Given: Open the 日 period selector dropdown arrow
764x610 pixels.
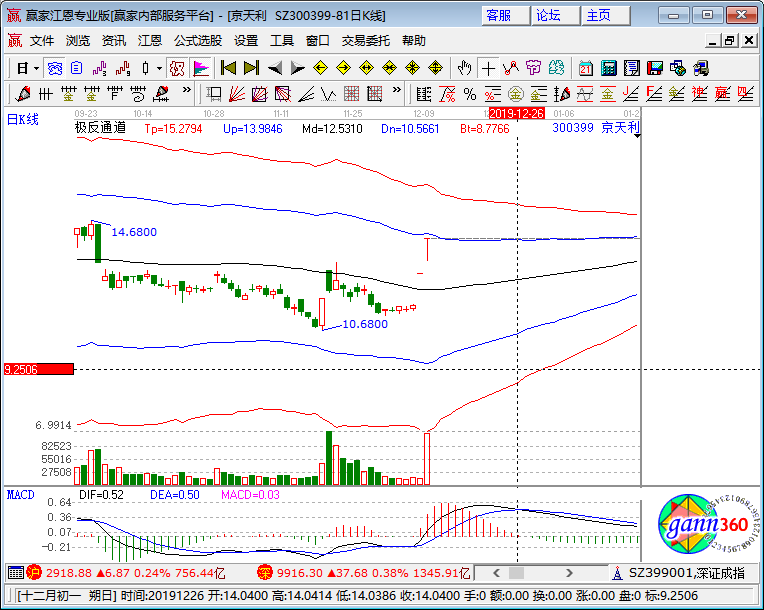Looking at the screenshot, I should tap(37, 69).
